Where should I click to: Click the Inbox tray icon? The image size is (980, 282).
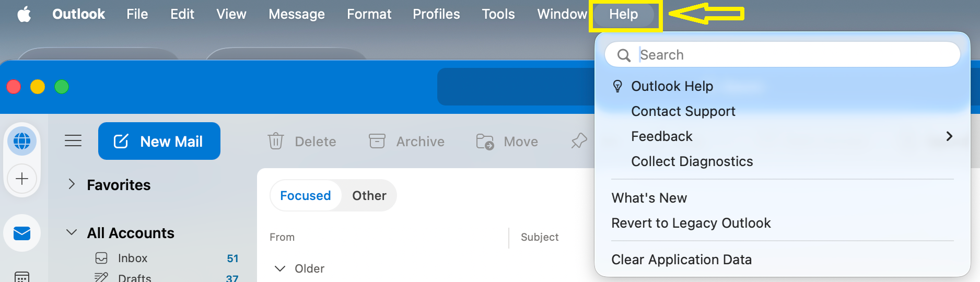coord(101,258)
